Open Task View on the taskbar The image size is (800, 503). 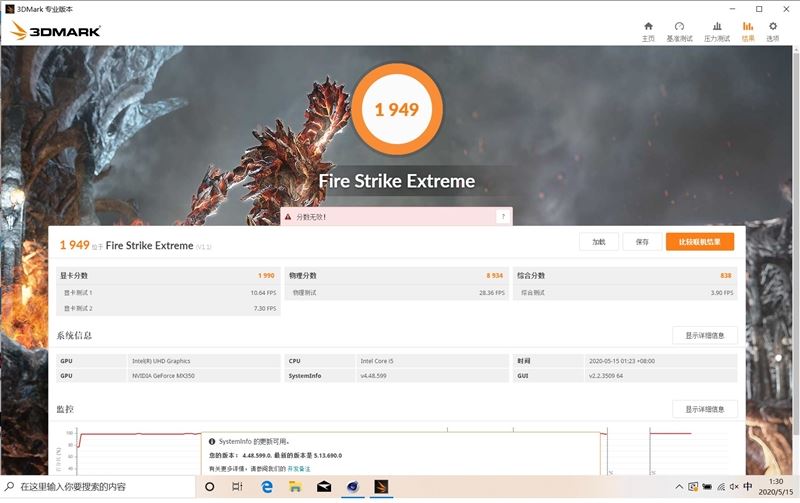point(237,487)
